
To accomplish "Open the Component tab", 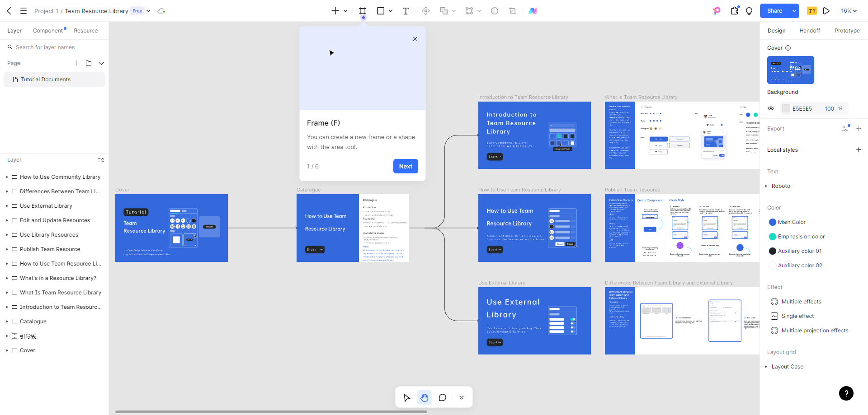I will coord(48,31).
